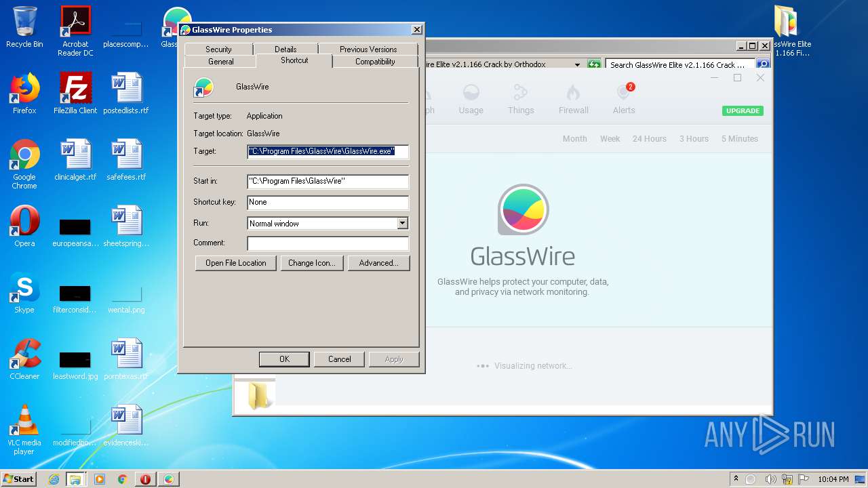Expand the Run window-mode dropdown

402,223
